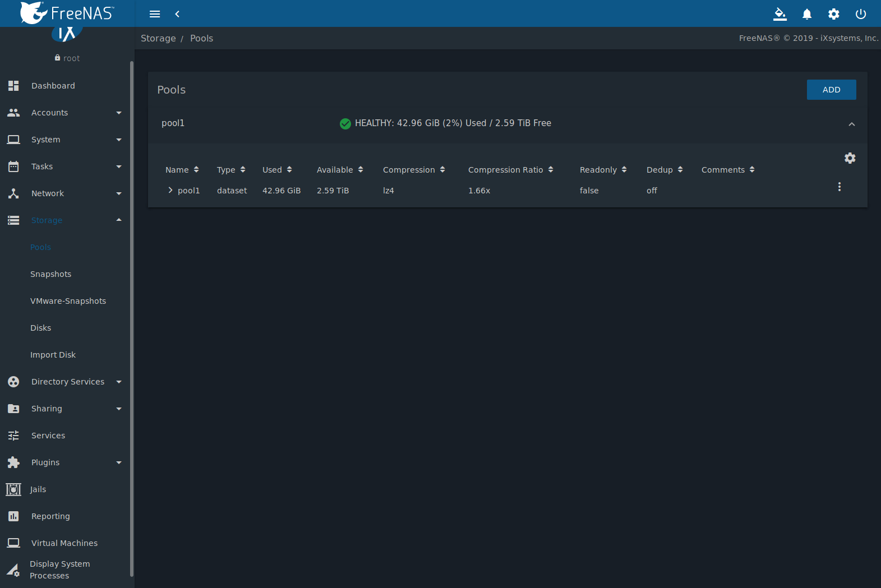Click the green HEALTHY status checkmark

click(345, 123)
